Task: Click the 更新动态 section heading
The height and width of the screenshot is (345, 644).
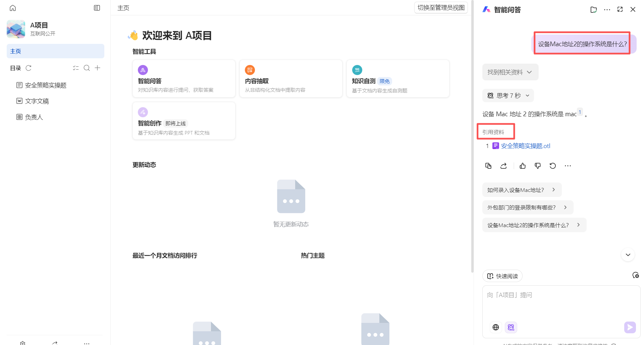Action: pos(144,165)
